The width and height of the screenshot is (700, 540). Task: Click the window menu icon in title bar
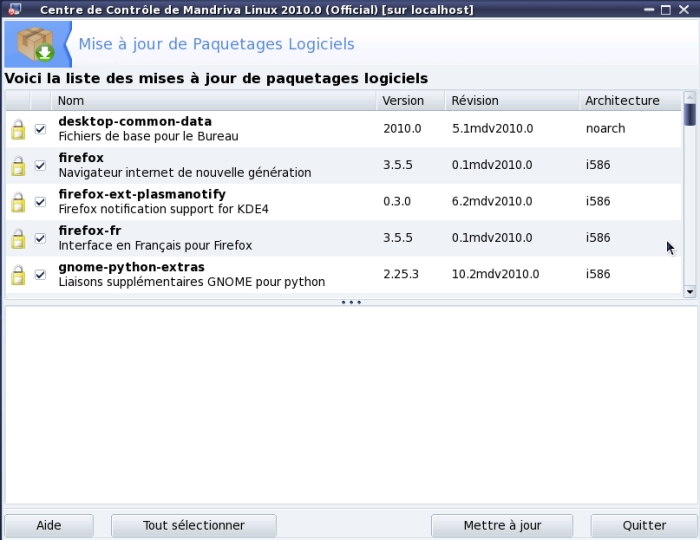tap(14, 9)
